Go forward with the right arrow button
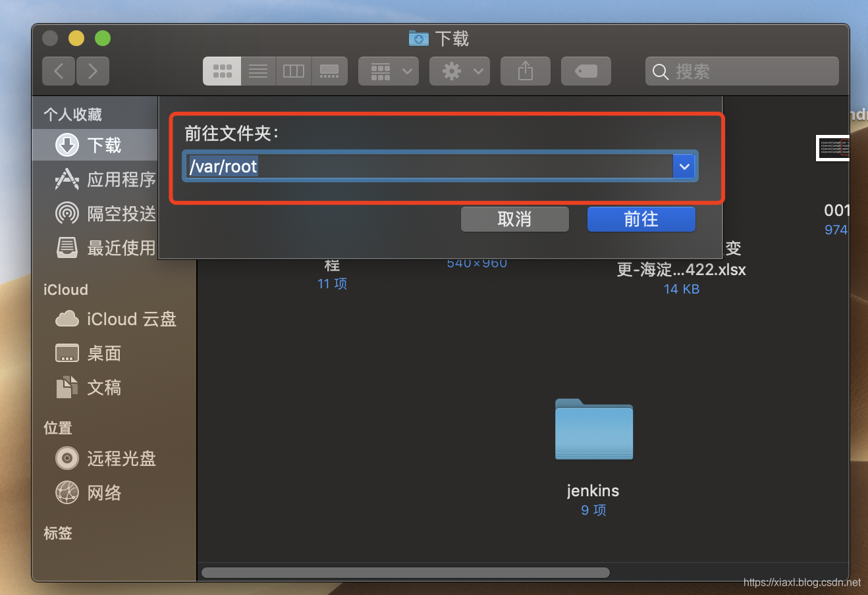The image size is (868, 595). pyautogui.click(x=93, y=71)
